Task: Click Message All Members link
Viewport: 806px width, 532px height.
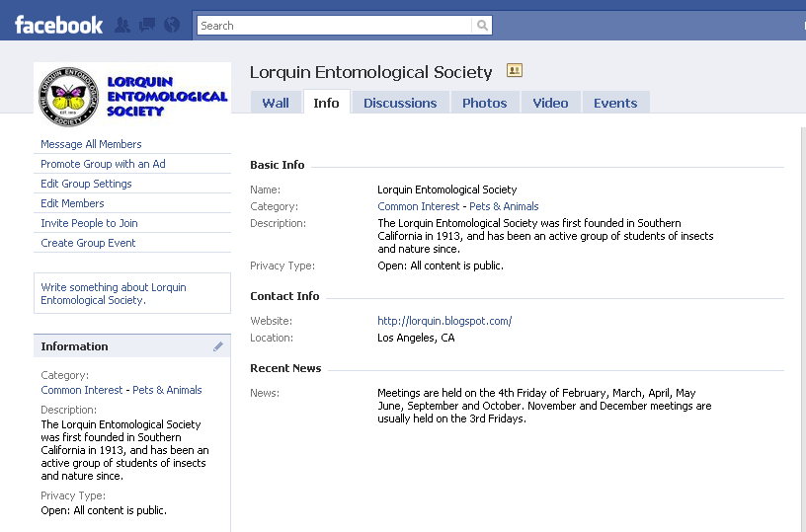Action: pyautogui.click(x=91, y=144)
